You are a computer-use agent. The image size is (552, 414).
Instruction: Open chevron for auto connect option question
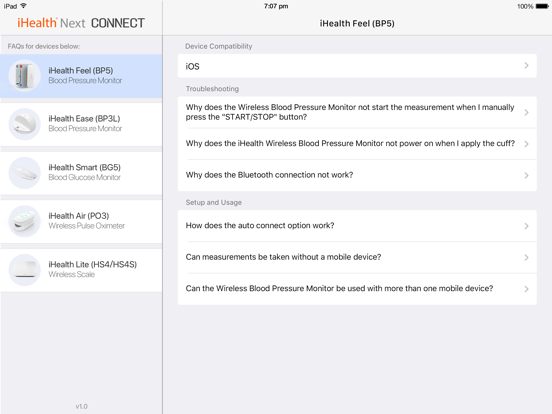pyautogui.click(x=526, y=226)
